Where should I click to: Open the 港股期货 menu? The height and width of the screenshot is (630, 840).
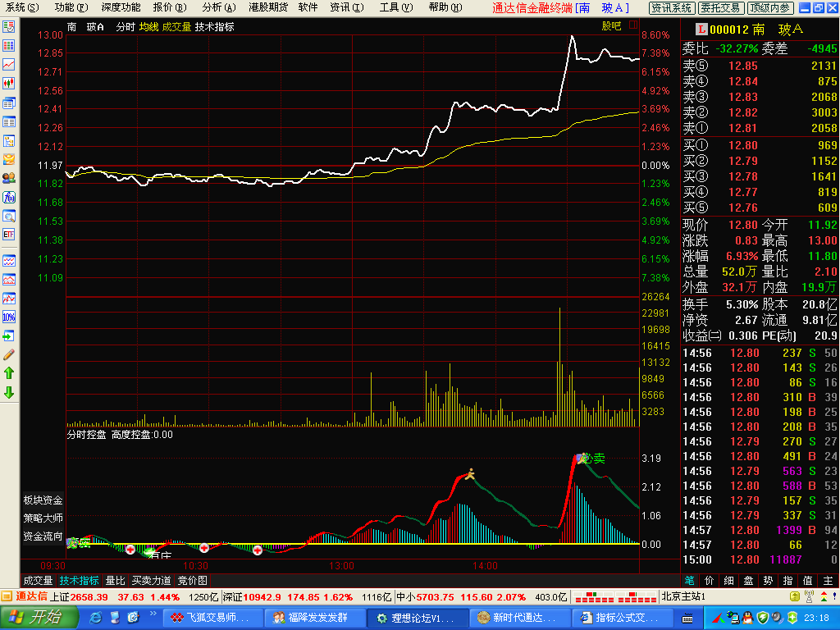(x=268, y=7)
